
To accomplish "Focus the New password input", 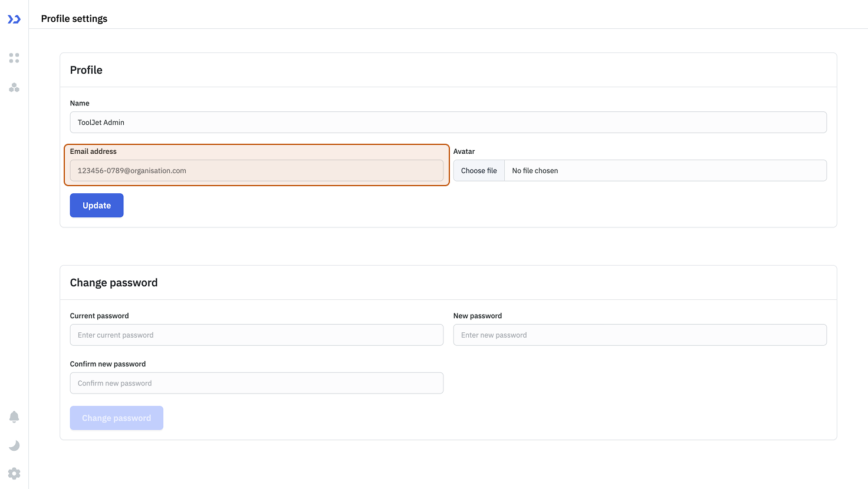I will click(x=640, y=335).
